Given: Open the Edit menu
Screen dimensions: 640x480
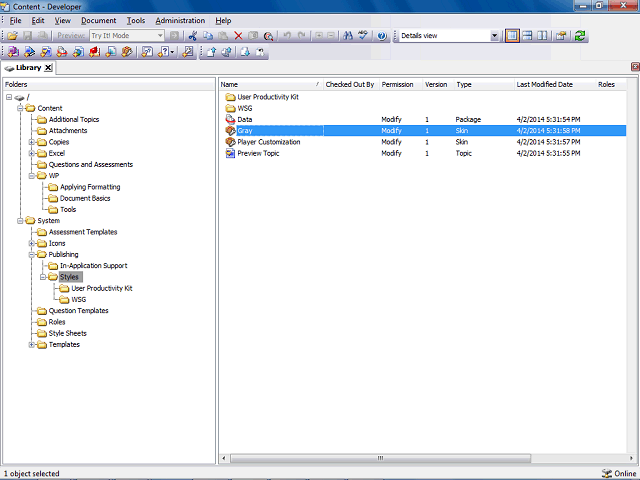Looking at the screenshot, I should click(38, 20).
